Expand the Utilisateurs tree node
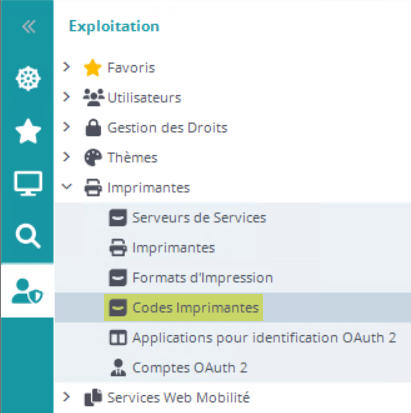 pyautogui.click(x=67, y=97)
